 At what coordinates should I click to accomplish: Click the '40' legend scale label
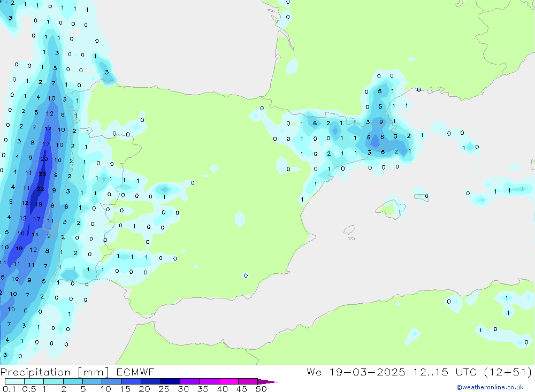222,389
